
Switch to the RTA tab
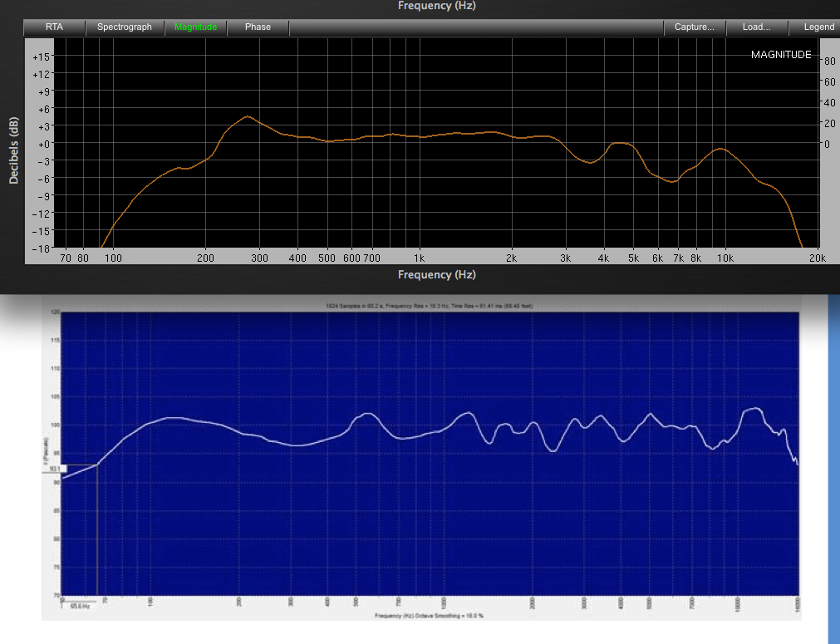(x=54, y=27)
